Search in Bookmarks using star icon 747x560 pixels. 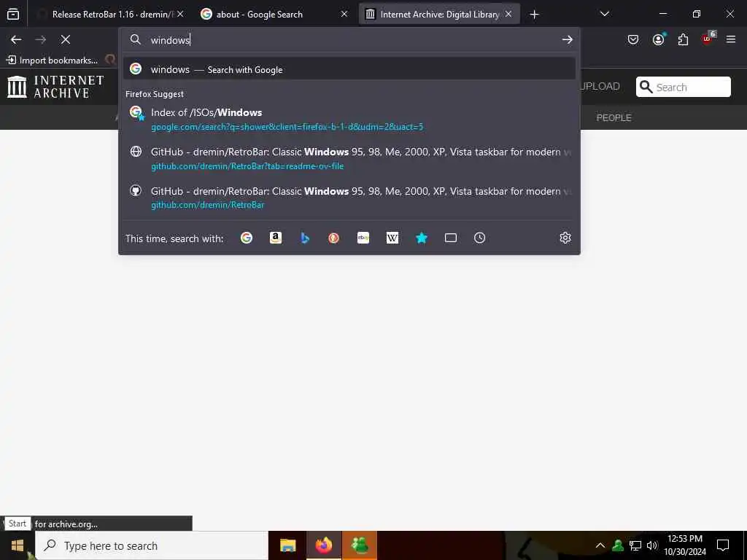coord(421,238)
